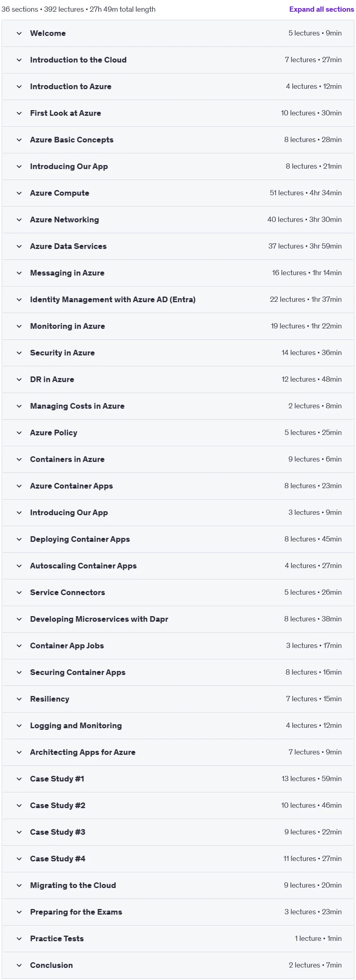Open Messaging in Azure section

(178, 273)
